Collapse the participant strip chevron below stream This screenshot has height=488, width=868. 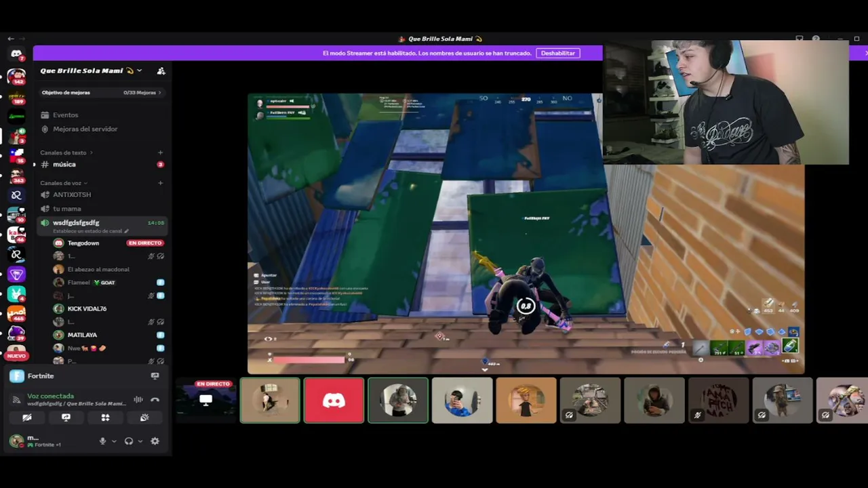(x=484, y=369)
